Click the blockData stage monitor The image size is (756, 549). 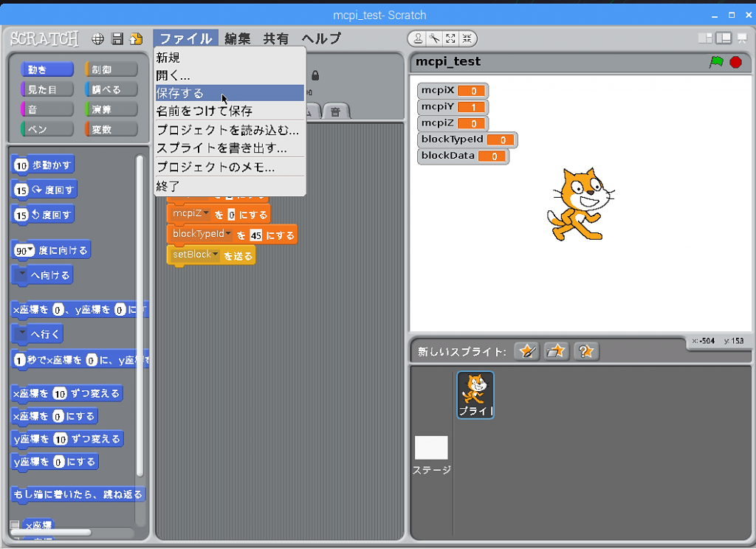pyautogui.click(x=463, y=156)
